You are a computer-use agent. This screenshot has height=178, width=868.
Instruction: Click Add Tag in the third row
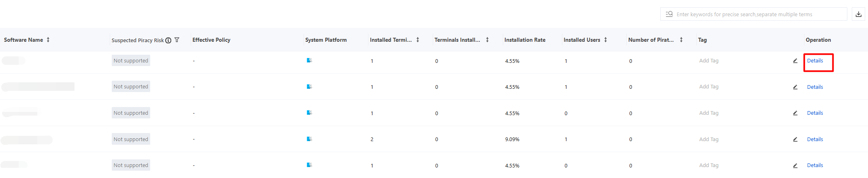click(x=709, y=113)
